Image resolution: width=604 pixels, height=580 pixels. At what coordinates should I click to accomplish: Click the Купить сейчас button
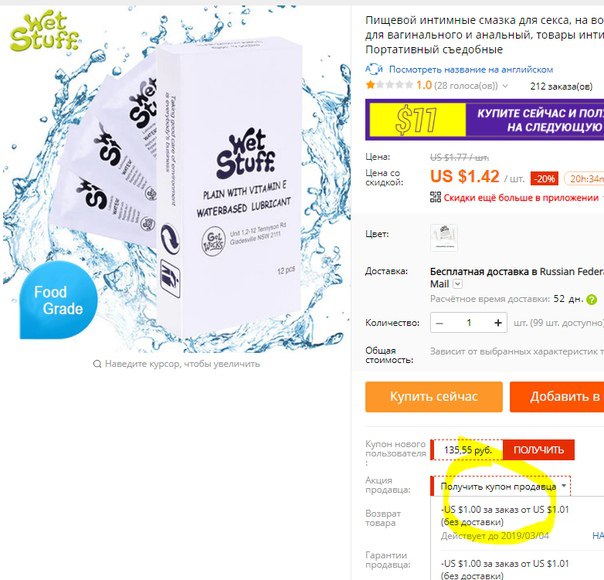tap(434, 397)
